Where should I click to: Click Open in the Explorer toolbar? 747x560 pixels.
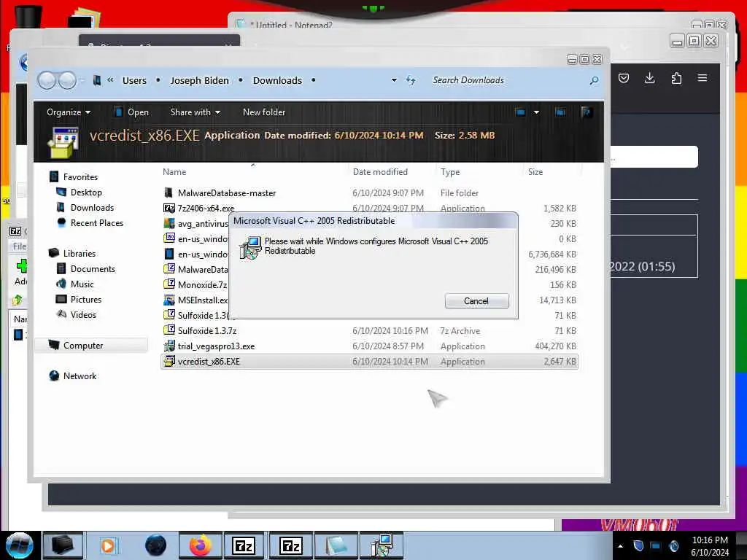[132, 112]
